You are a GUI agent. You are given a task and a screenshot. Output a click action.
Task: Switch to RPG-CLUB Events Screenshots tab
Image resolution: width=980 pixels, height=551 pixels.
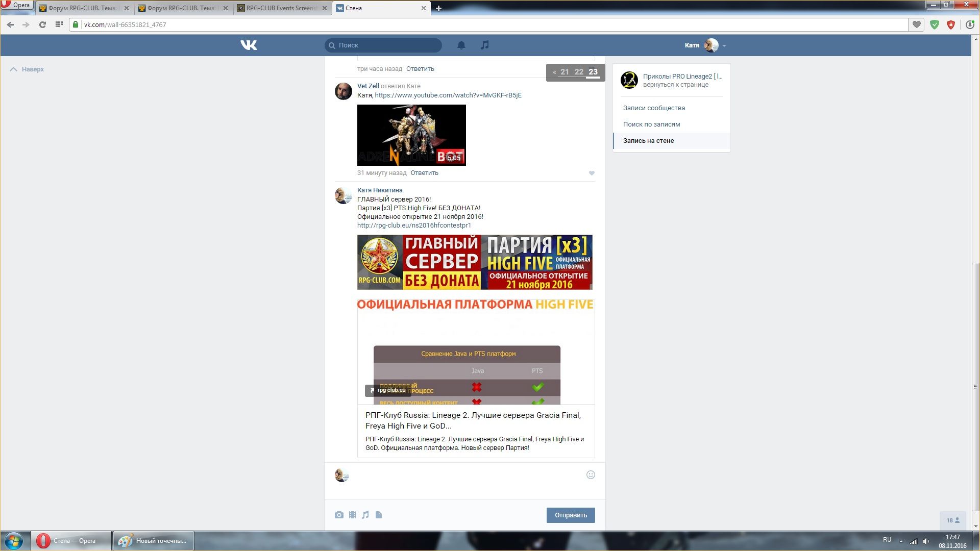[x=281, y=8]
